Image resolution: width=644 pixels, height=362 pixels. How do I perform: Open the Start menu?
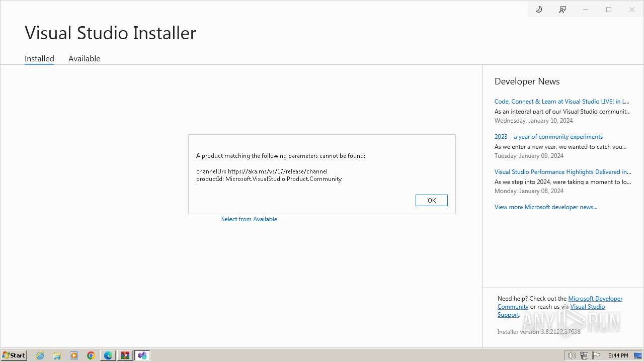(x=14, y=355)
